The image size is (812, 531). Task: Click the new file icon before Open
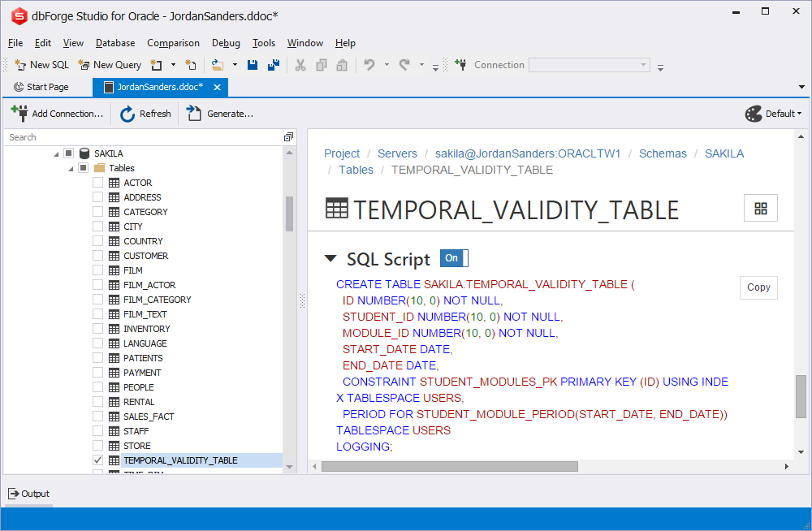(191, 65)
